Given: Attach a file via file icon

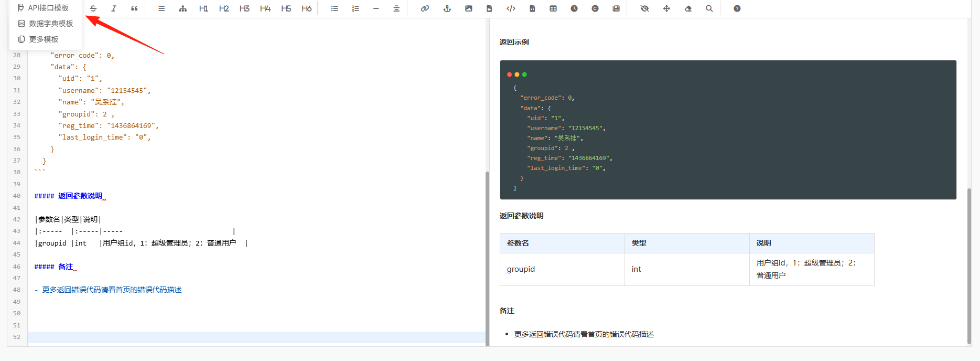Looking at the screenshot, I should pos(489,8).
